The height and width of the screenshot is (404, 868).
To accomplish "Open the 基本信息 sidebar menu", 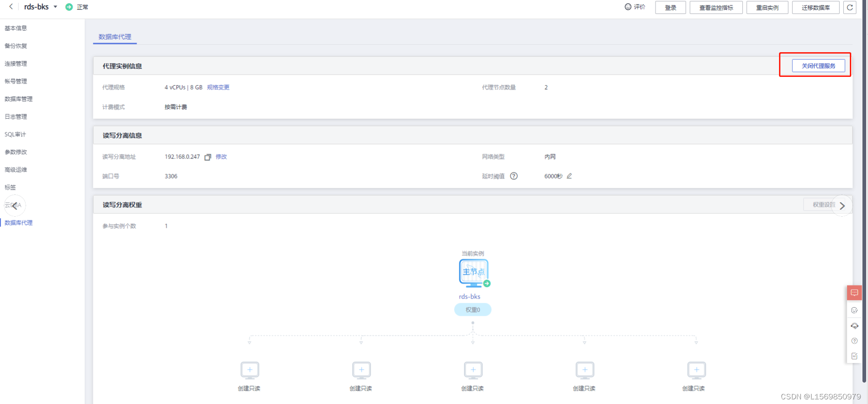I will [x=16, y=28].
